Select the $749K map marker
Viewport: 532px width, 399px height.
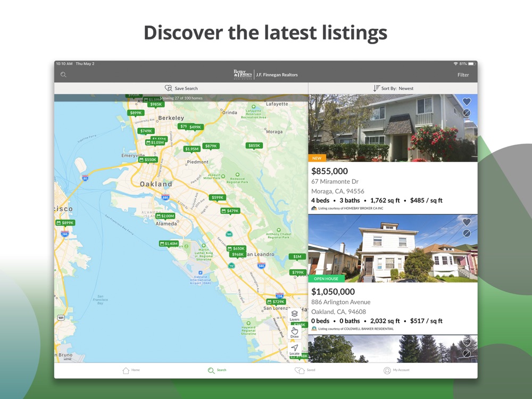point(146,131)
